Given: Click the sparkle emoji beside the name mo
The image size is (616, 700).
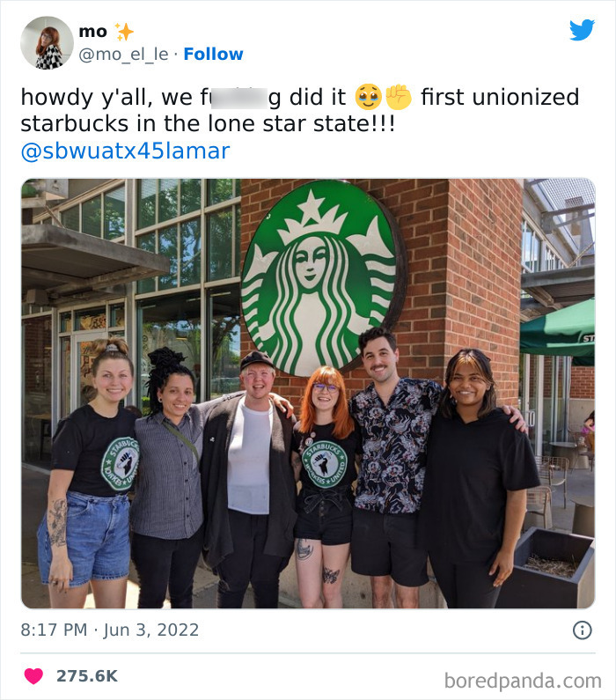Looking at the screenshot, I should pos(124,32).
